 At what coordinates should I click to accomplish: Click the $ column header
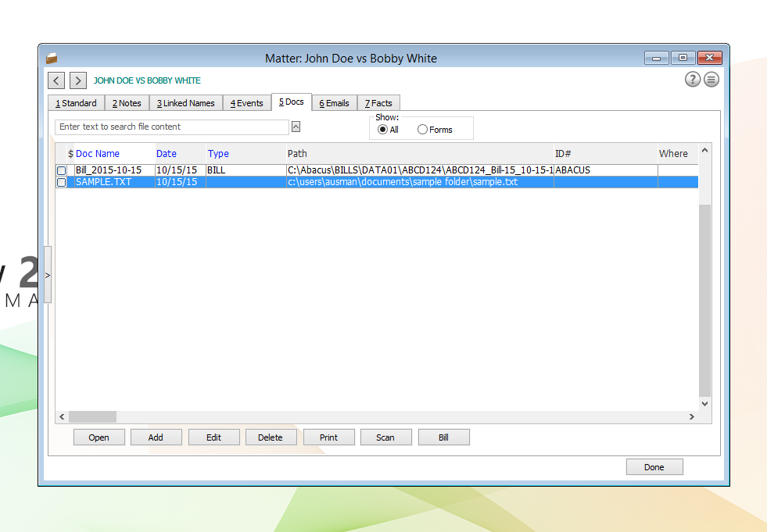pos(70,154)
